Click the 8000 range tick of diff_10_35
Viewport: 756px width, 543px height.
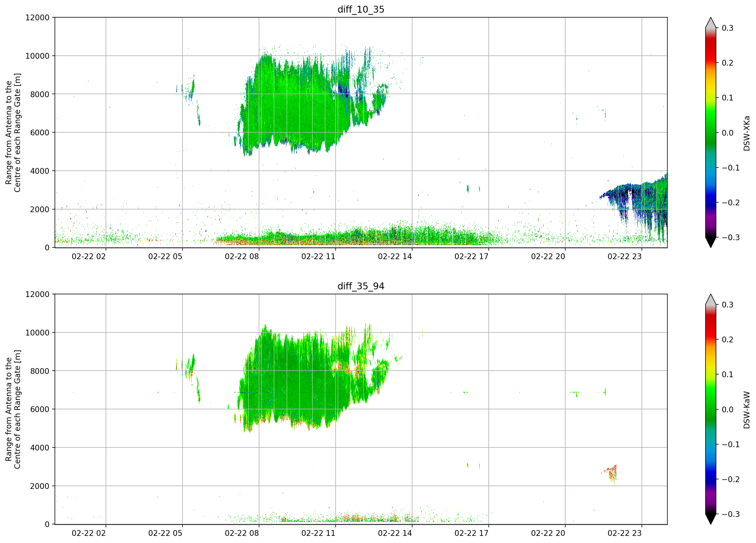pyautogui.click(x=40, y=94)
